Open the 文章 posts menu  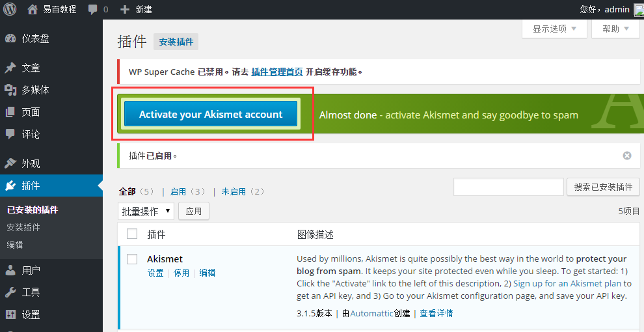[51, 68]
